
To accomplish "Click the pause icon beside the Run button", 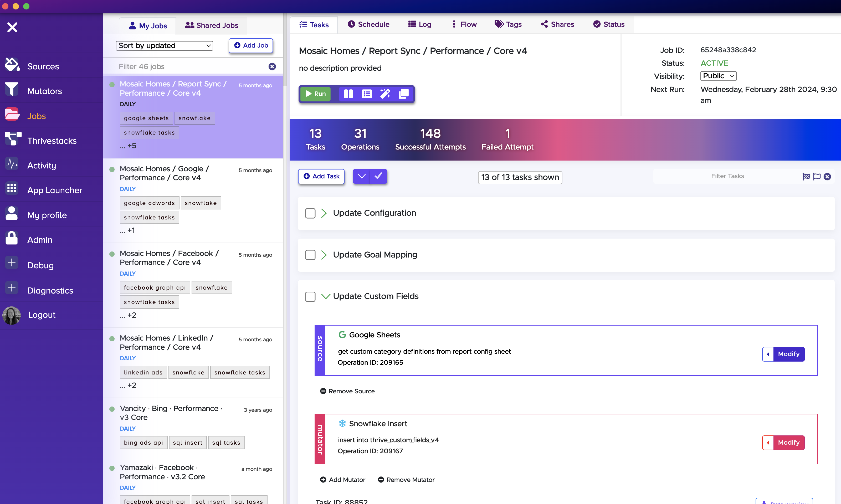I will 348,94.
